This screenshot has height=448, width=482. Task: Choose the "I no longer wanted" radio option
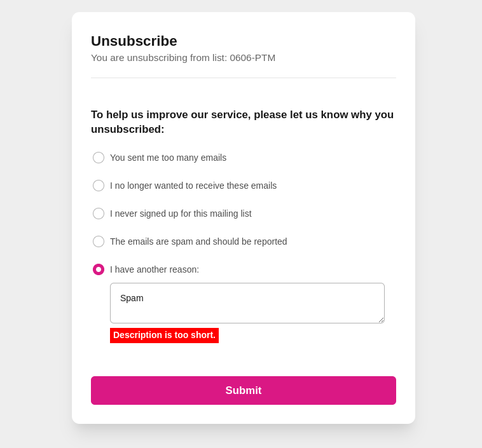pos(99,186)
